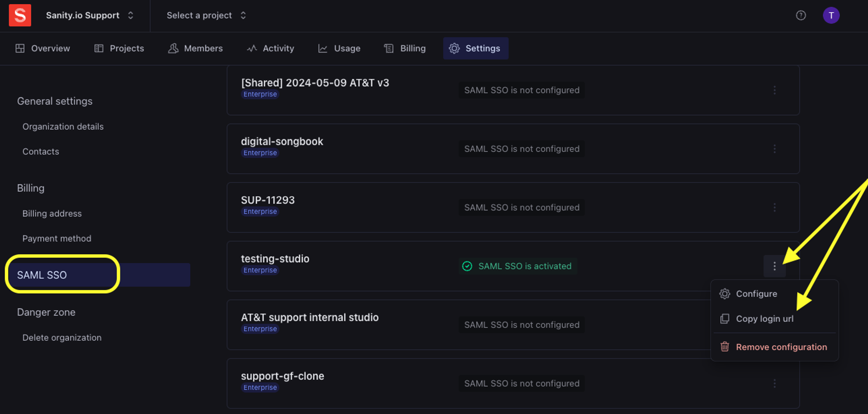Click Remove configuration in the menu

(781, 347)
